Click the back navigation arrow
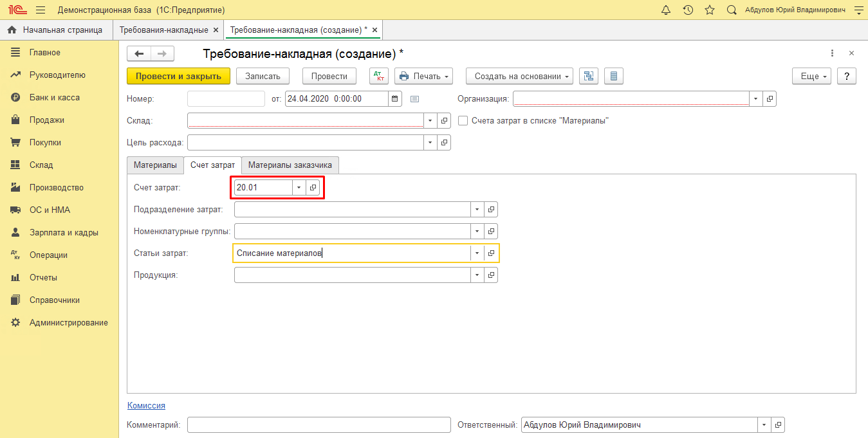Image resolution: width=868 pixels, height=438 pixels. click(139, 53)
